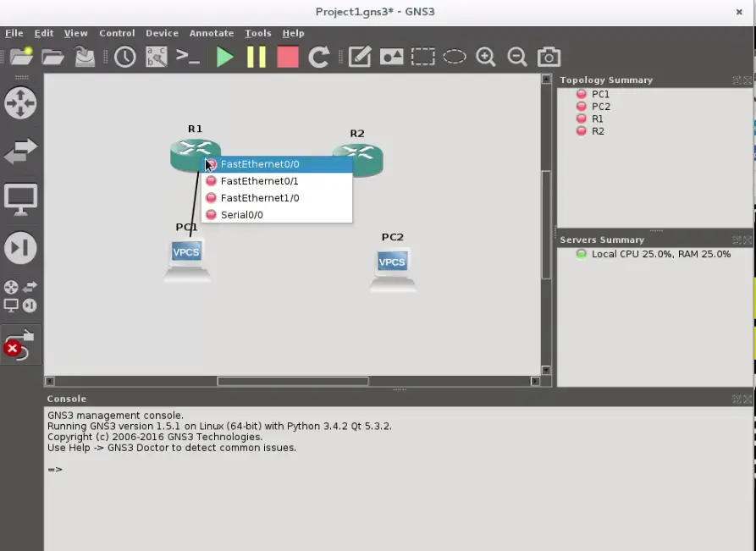Close the GNS3 window

pos(739,12)
